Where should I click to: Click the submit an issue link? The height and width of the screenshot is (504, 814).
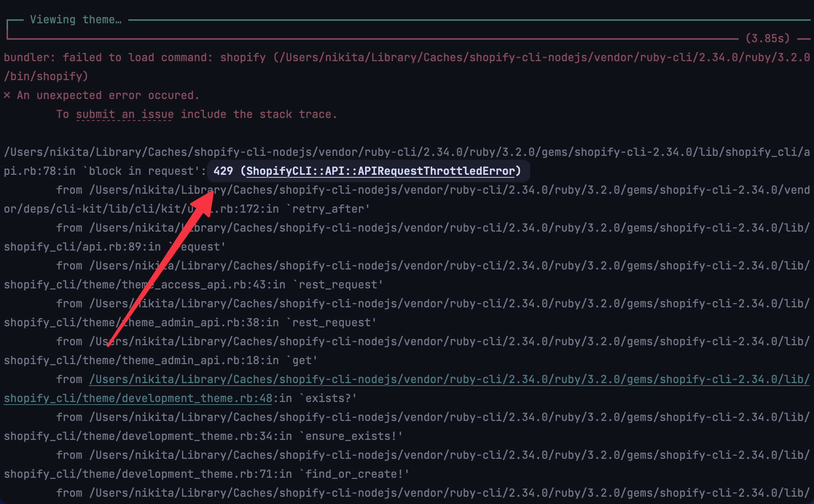tap(124, 114)
